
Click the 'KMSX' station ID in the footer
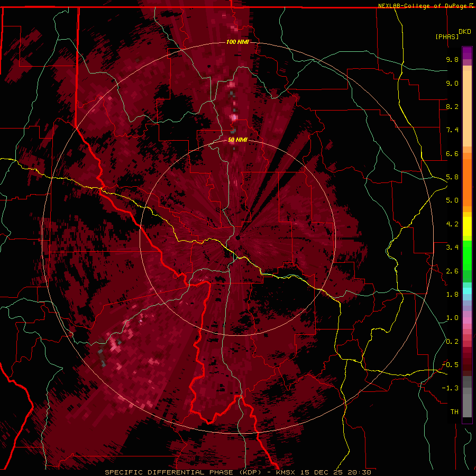click(x=286, y=472)
